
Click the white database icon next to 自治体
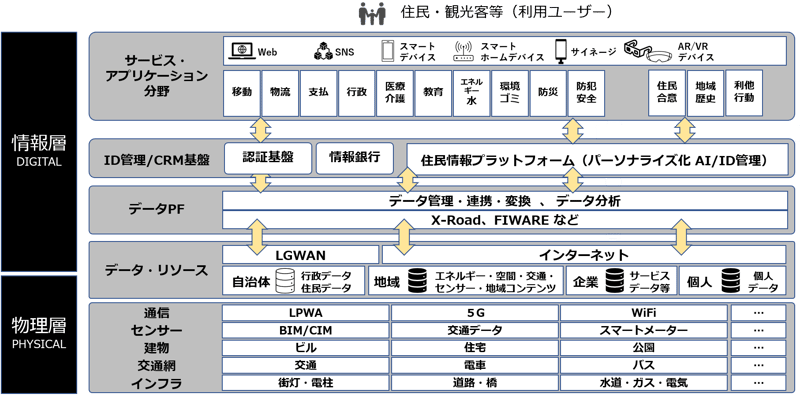(x=285, y=281)
